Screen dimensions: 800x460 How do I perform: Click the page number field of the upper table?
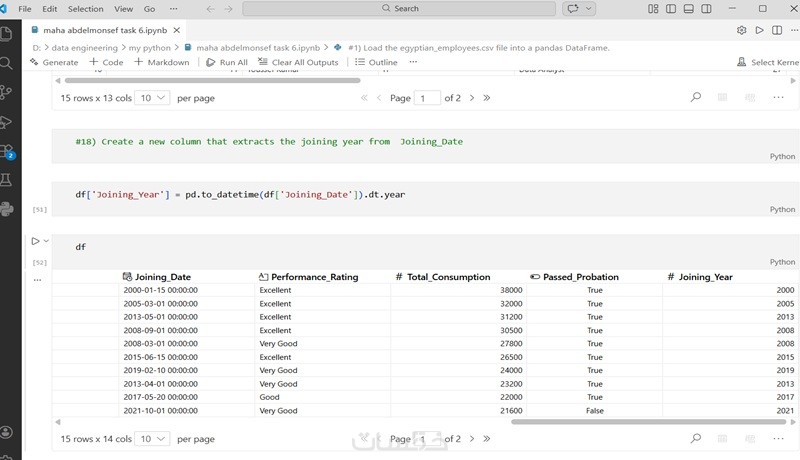click(428, 98)
